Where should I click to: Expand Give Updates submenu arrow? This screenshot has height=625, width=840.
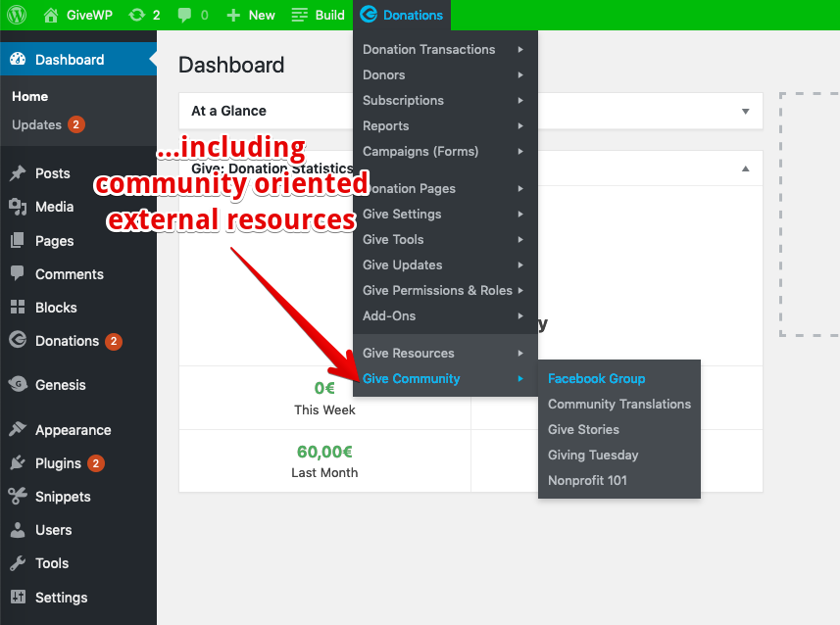520,264
